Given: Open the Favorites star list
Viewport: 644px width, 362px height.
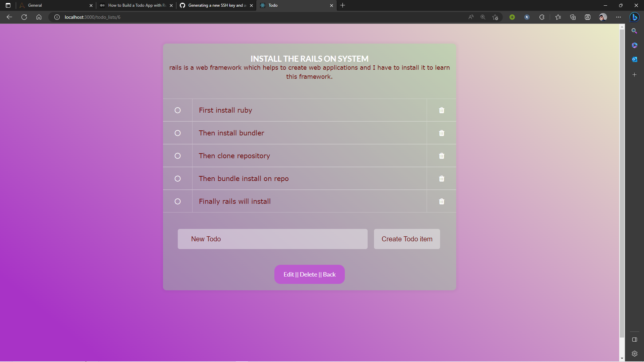Looking at the screenshot, I should (558, 17).
